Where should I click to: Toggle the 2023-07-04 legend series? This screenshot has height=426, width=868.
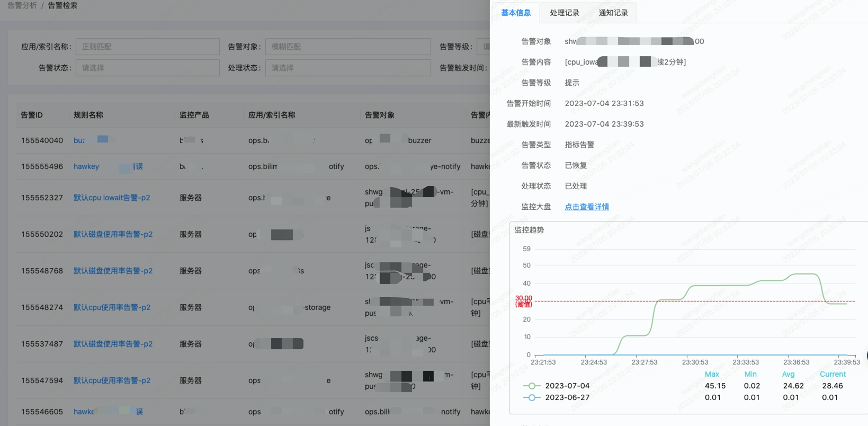tap(556, 386)
